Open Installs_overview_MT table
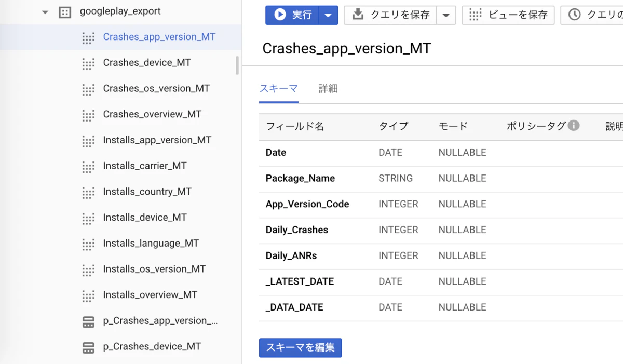The height and width of the screenshot is (364, 623). pyautogui.click(x=150, y=294)
